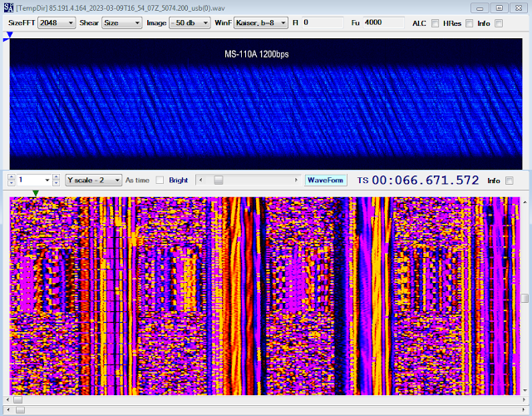The height and width of the screenshot is (416, 532).
Task: Click the Fl frequency input field
Action: pyautogui.click(x=323, y=22)
